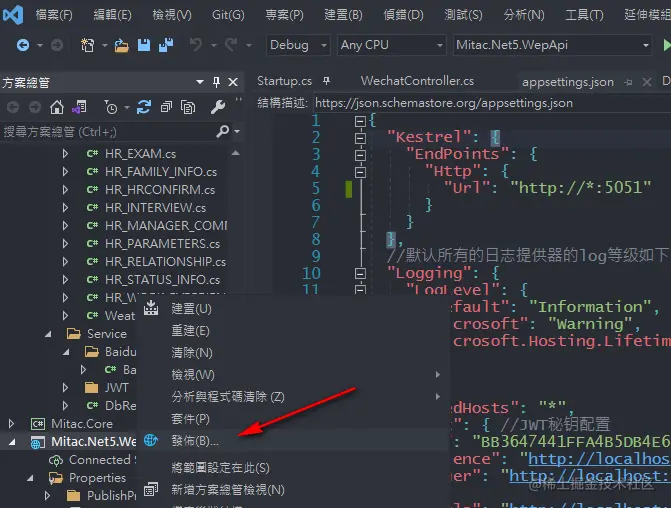Click the search magnifier icon in Solution Explorer
Screen dimensions: 671x508
pos(223,131)
